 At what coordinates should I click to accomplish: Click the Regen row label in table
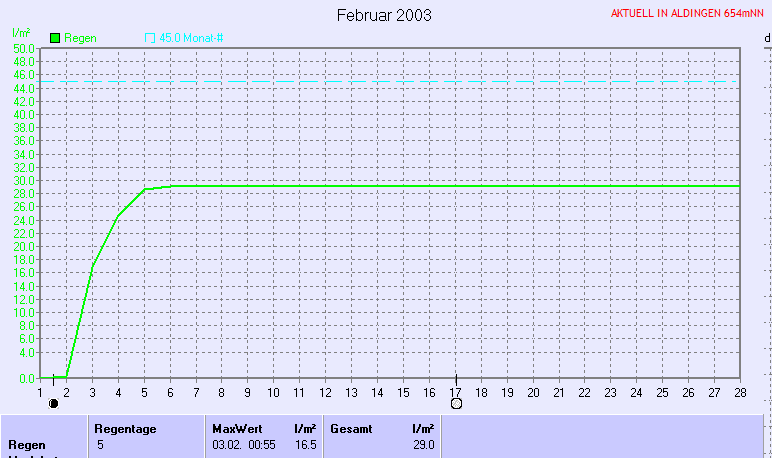coord(26,444)
